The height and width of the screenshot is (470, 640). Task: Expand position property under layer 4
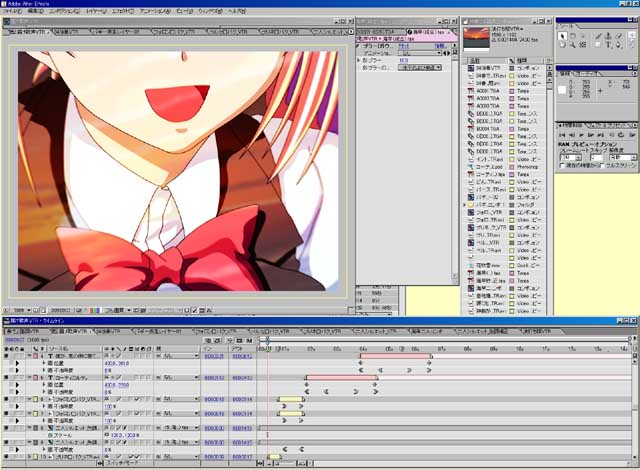click(x=44, y=363)
